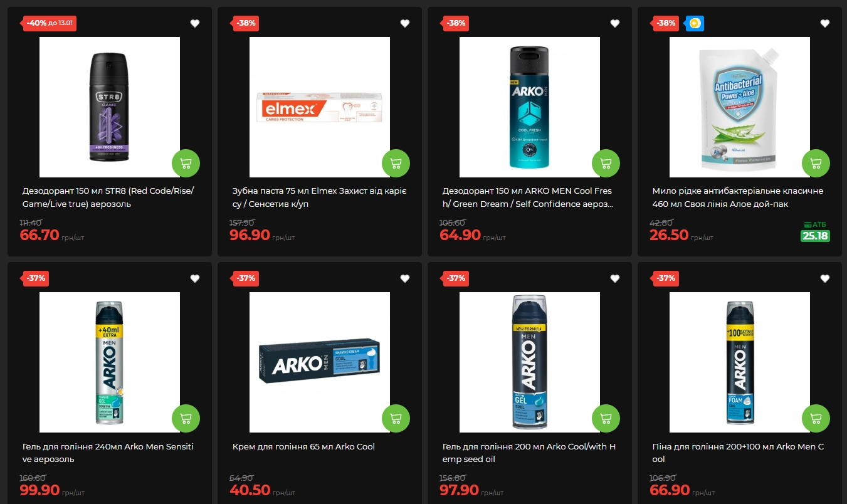The height and width of the screenshot is (504, 847).
Task: Add Arko Men Cool foam to cart
Action: pos(816,419)
